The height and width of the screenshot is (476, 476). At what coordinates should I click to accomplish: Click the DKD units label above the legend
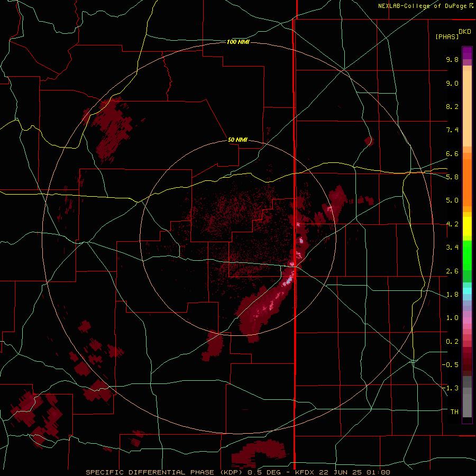click(x=465, y=32)
